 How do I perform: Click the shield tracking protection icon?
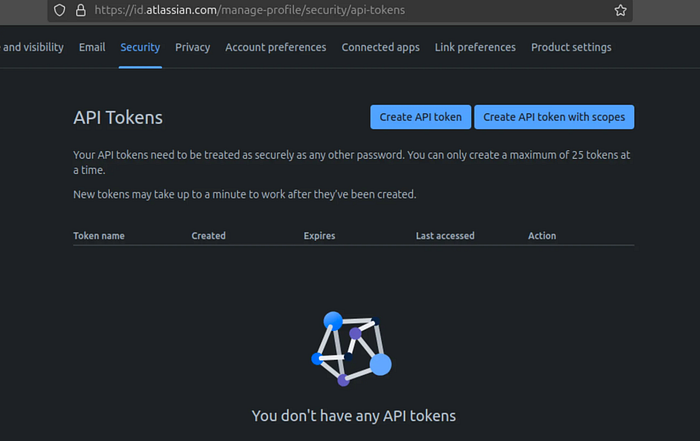tap(59, 10)
